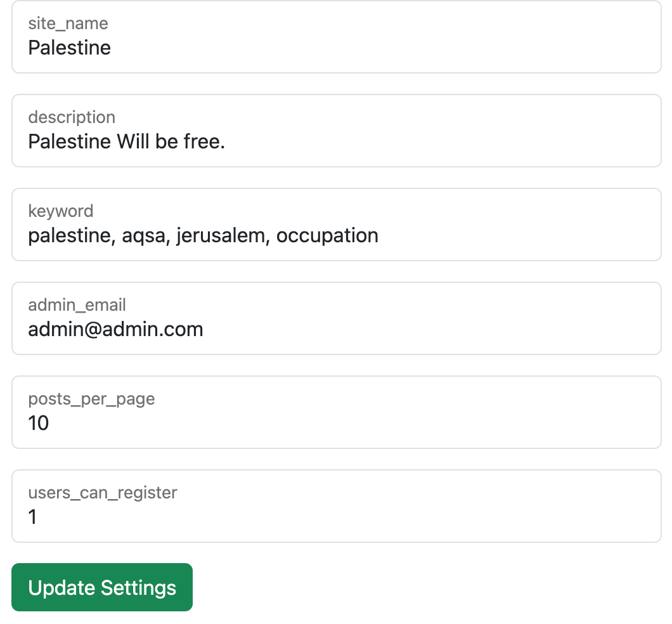The width and height of the screenshot is (672, 624).
Task: Select the keyword input box
Action: 337,224
